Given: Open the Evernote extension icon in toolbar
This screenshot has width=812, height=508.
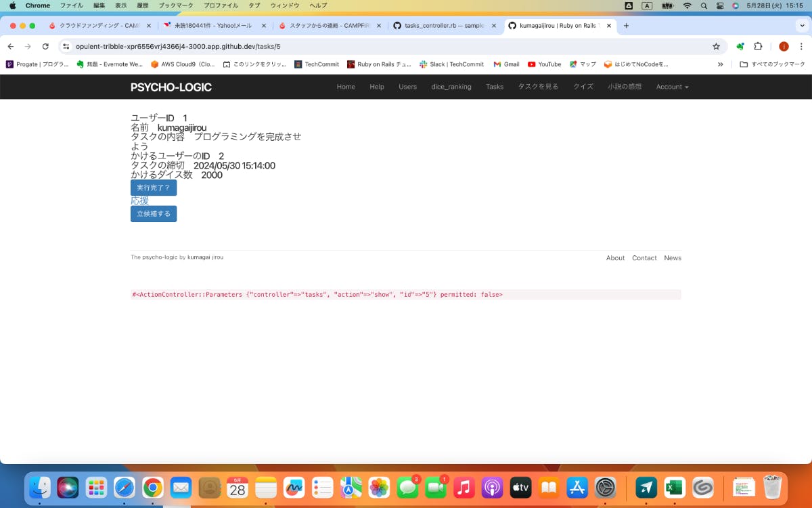Looking at the screenshot, I should [740, 46].
